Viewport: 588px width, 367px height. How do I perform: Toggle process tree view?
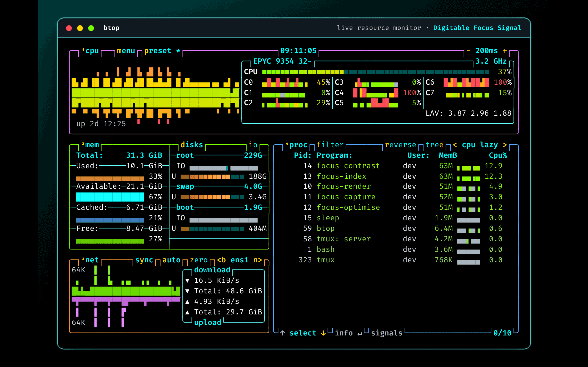pos(434,145)
